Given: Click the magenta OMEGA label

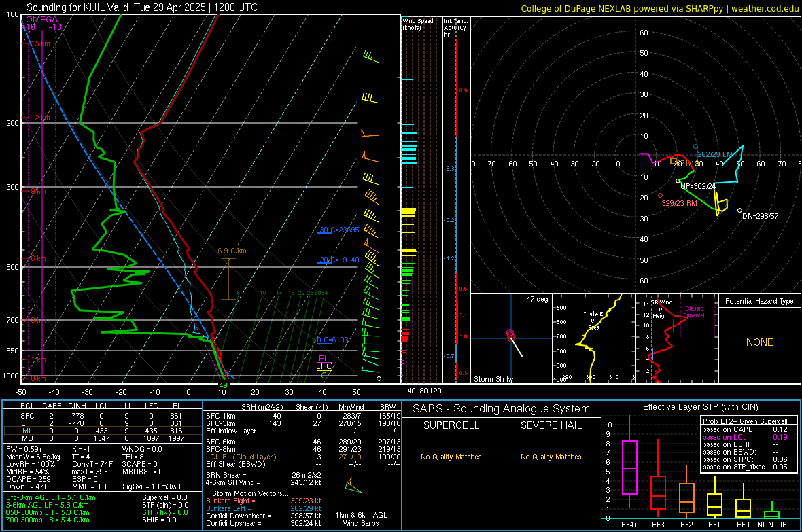Looking at the screenshot, I should [42, 20].
